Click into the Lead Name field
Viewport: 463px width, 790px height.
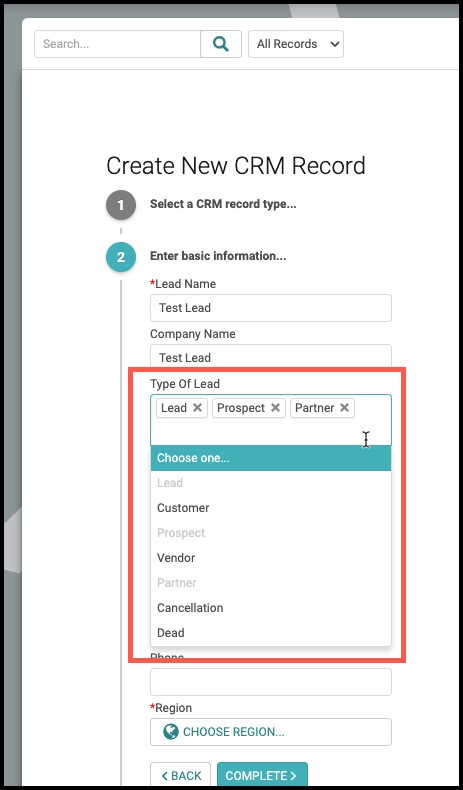(271, 308)
